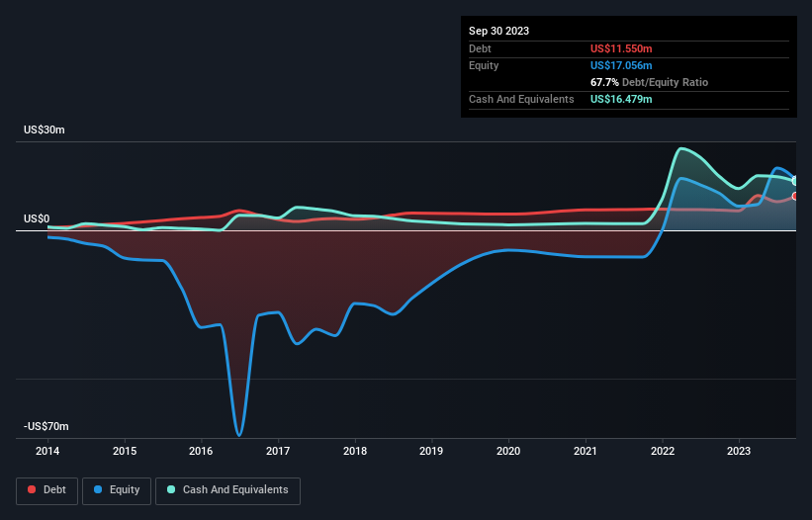Click the red Debt legend dot
The height and width of the screenshot is (520, 812).
32,489
